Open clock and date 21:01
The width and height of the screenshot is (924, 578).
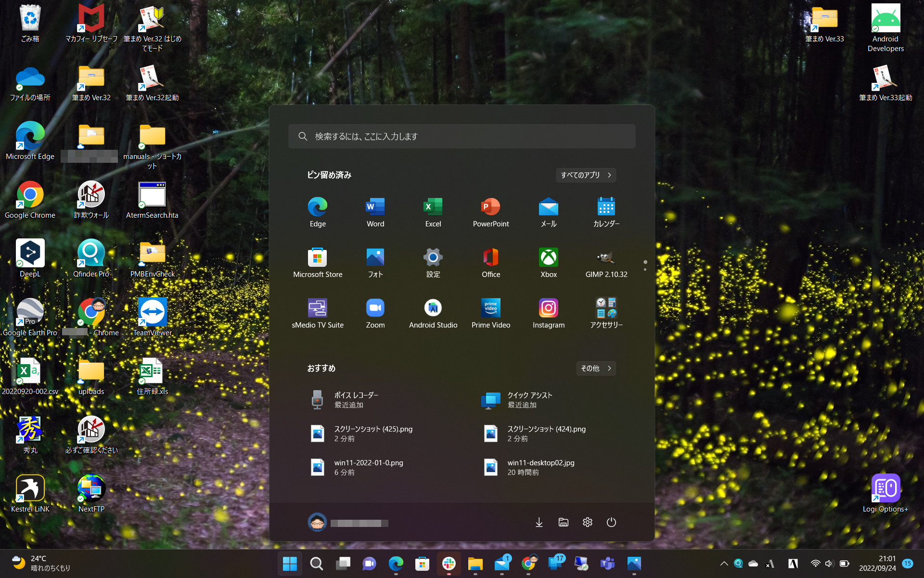point(877,564)
